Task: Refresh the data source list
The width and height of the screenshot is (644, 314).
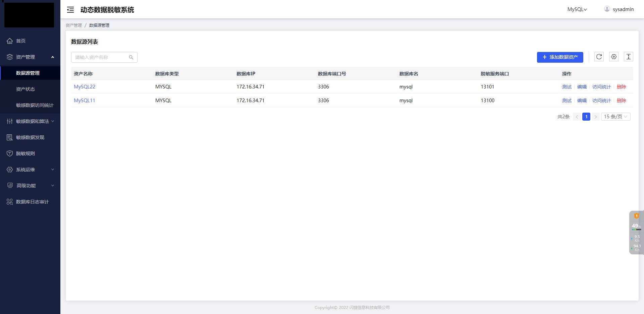Action: click(599, 57)
